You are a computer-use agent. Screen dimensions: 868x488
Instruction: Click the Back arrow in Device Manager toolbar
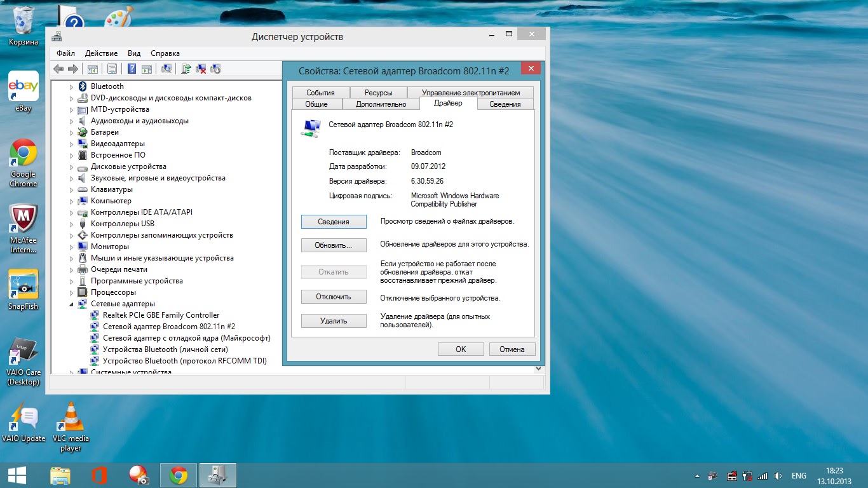click(x=58, y=69)
